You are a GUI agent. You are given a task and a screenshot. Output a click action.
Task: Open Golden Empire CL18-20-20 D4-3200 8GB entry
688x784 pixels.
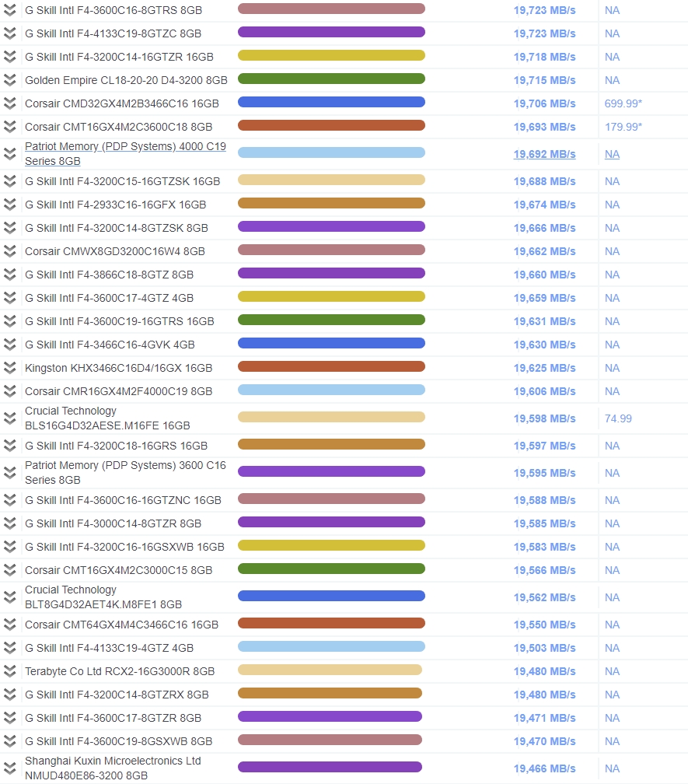pyautogui.click(x=127, y=80)
